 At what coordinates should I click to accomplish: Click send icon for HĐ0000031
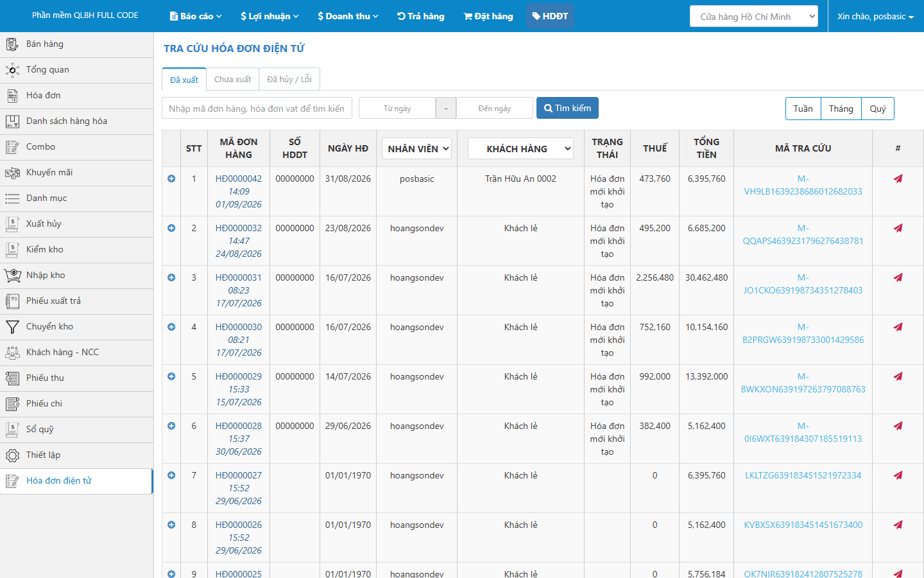pyautogui.click(x=898, y=277)
